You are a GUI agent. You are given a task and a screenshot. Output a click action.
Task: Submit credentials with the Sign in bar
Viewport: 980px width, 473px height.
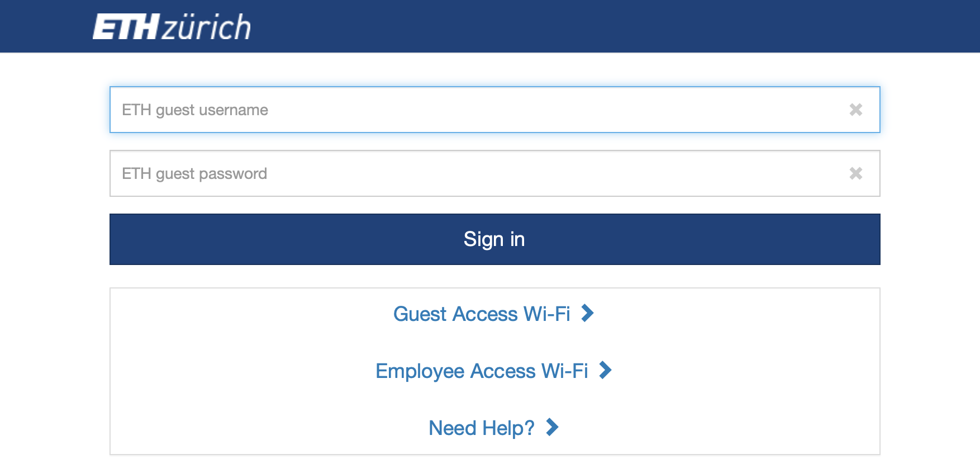tap(495, 239)
